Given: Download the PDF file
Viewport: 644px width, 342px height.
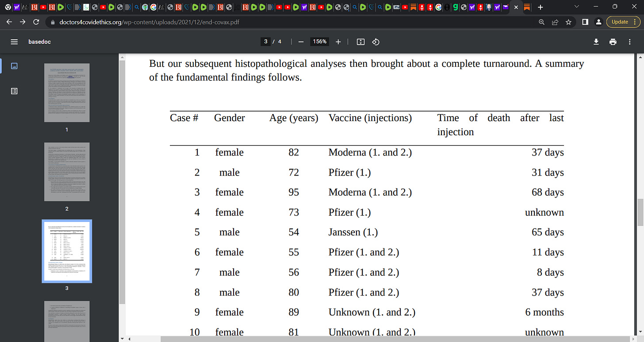Looking at the screenshot, I should click(x=596, y=42).
